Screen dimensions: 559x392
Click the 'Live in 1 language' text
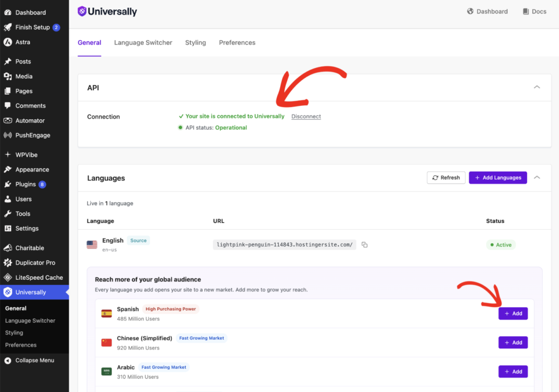110,204
